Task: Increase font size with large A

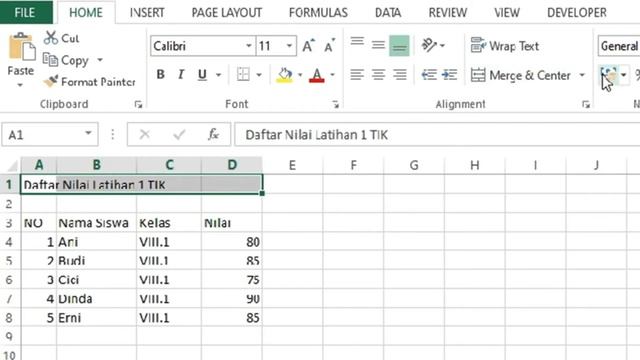Action: [x=309, y=46]
